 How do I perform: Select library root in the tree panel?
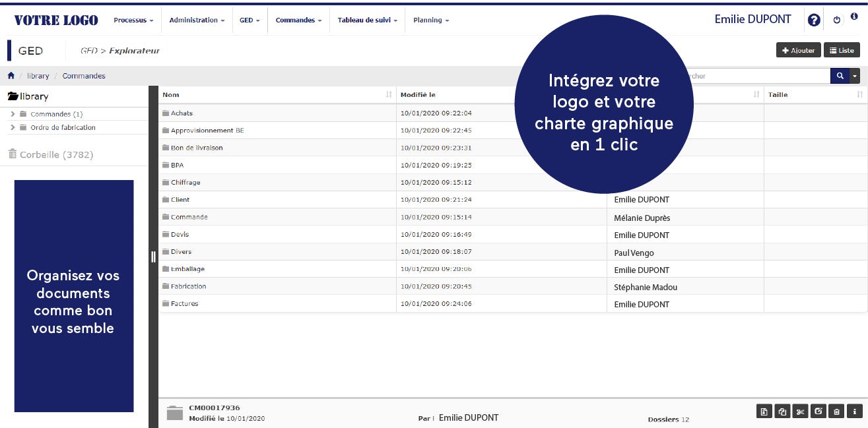(x=34, y=96)
